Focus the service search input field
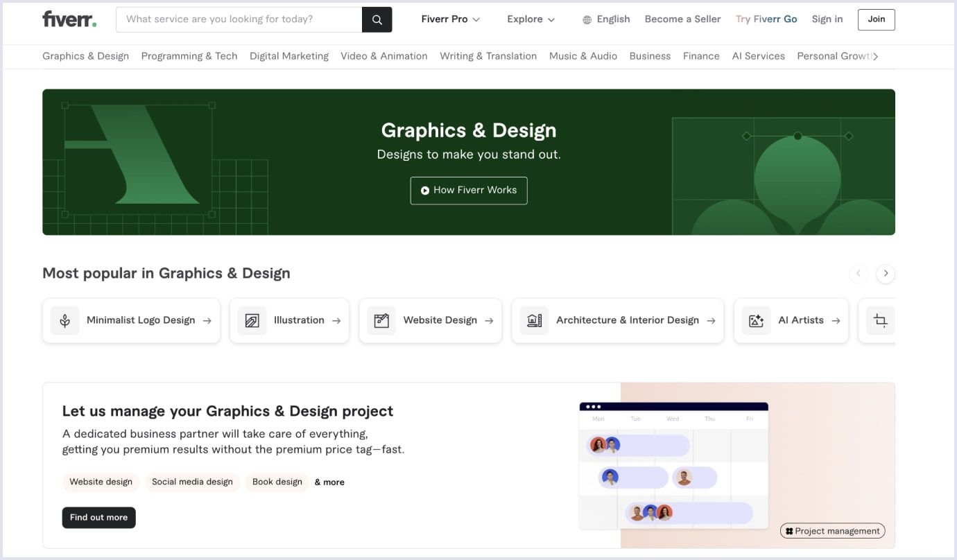The height and width of the screenshot is (560, 957). coord(239,19)
